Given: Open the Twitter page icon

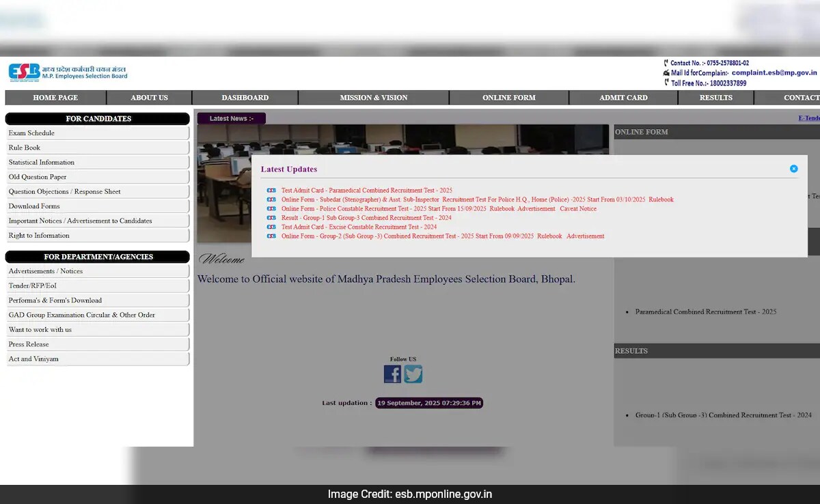Looking at the screenshot, I should (x=413, y=374).
